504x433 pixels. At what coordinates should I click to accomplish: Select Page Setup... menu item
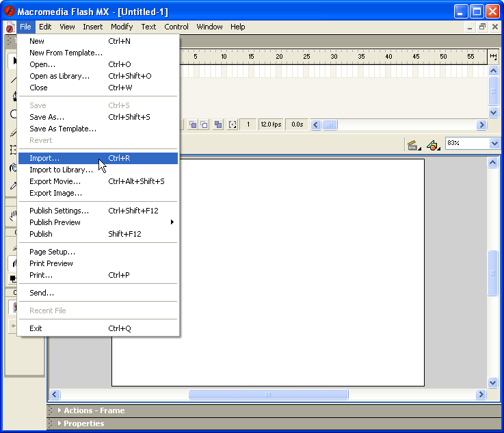coord(98,252)
